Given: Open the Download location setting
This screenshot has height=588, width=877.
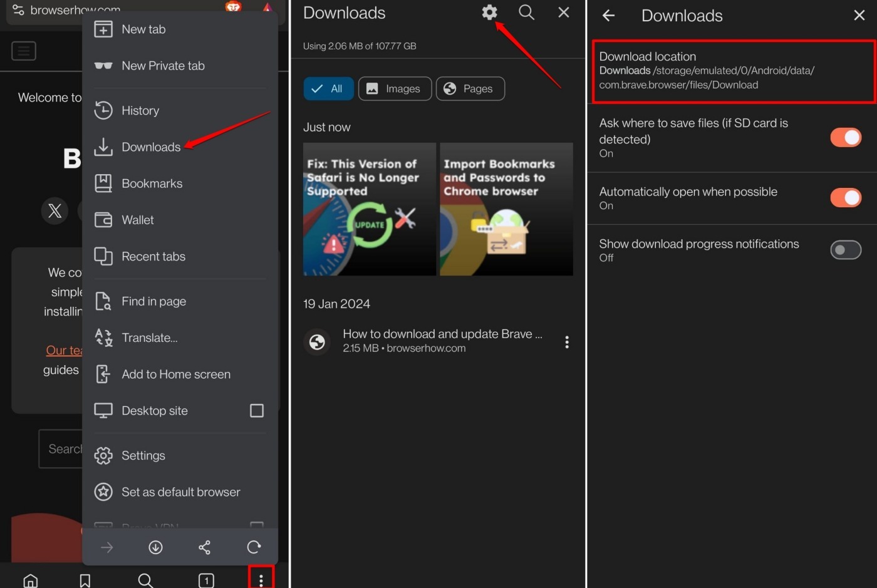Looking at the screenshot, I should [734, 71].
